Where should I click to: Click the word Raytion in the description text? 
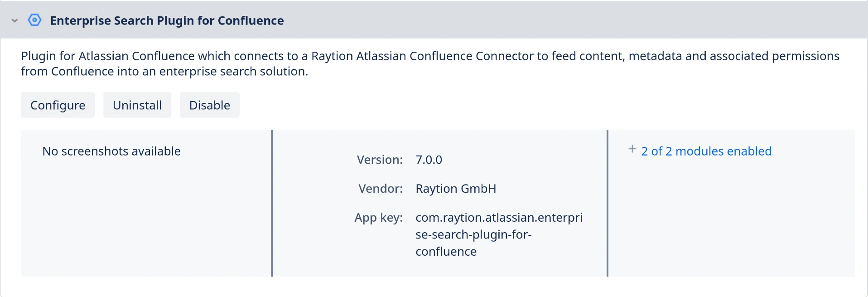pos(332,56)
